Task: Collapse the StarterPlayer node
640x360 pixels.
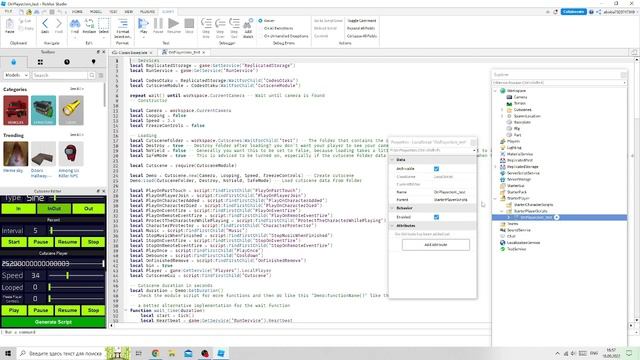Action: (496, 198)
